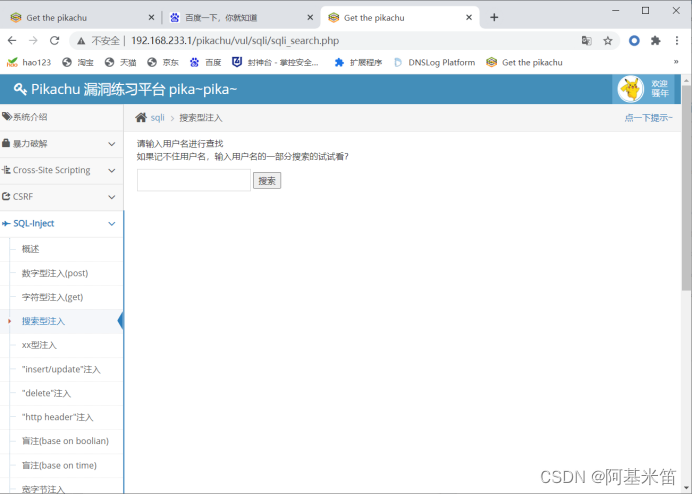
Task: Bookmark this page with the star icon
Action: click(x=608, y=41)
